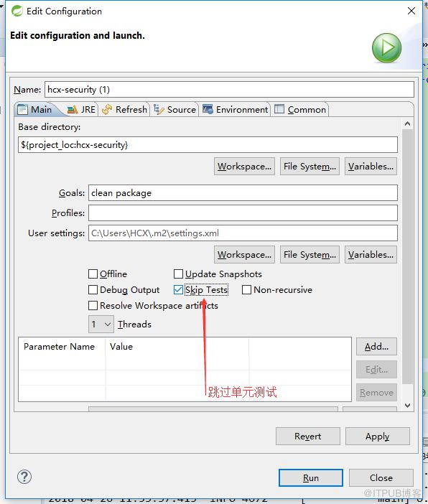This screenshot has width=428, height=504.
Task: Open the Environment tab
Action: [x=235, y=110]
